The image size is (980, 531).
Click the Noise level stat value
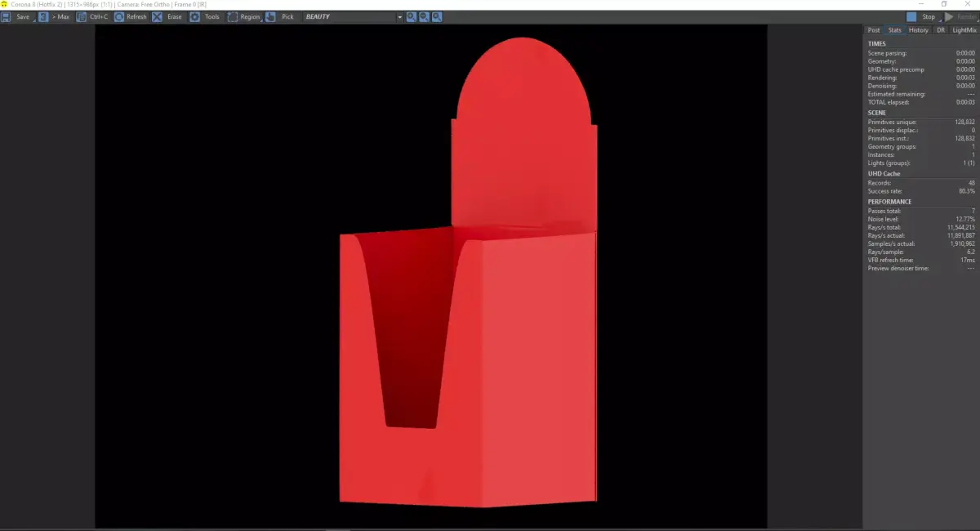[x=967, y=219]
